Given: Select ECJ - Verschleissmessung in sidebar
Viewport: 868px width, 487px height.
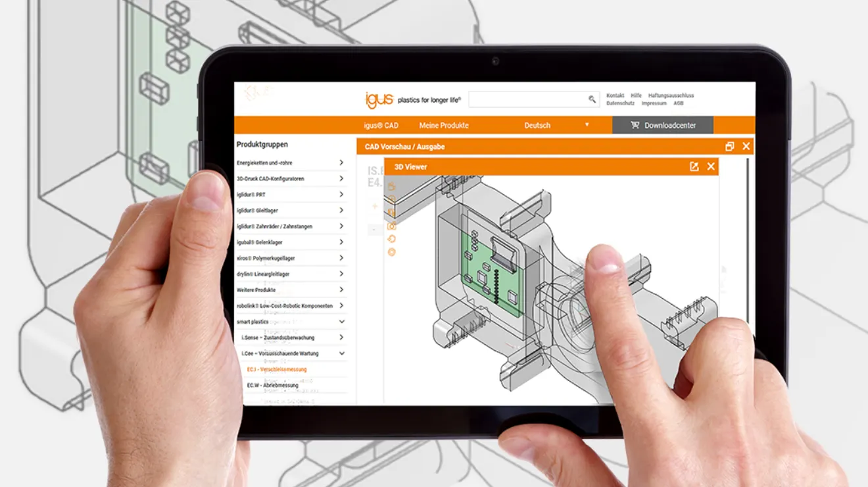Looking at the screenshot, I should [270, 369].
